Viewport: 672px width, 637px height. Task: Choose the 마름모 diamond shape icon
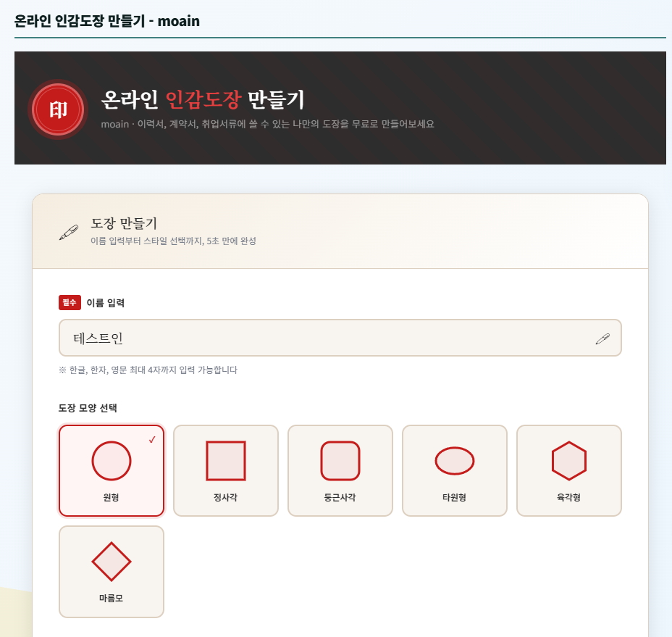pos(112,562)
